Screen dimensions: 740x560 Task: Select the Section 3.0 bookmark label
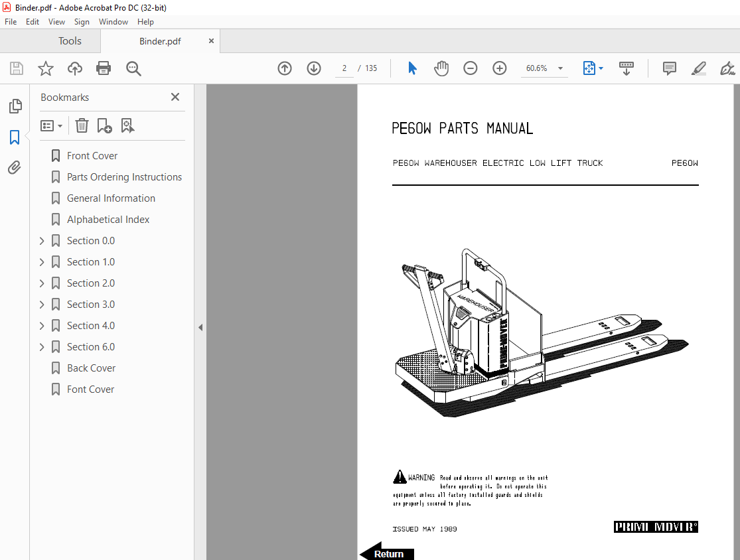tap(91, 305)
